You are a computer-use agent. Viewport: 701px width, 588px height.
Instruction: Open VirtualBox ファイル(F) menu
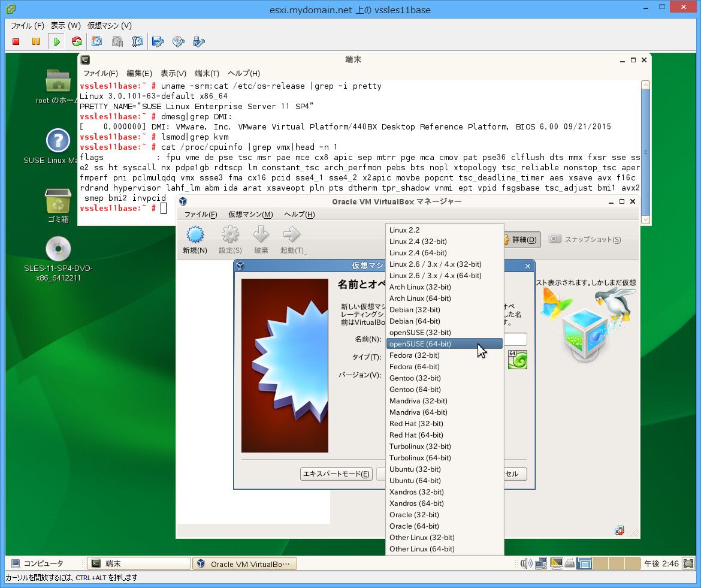[x=201, y=215]
